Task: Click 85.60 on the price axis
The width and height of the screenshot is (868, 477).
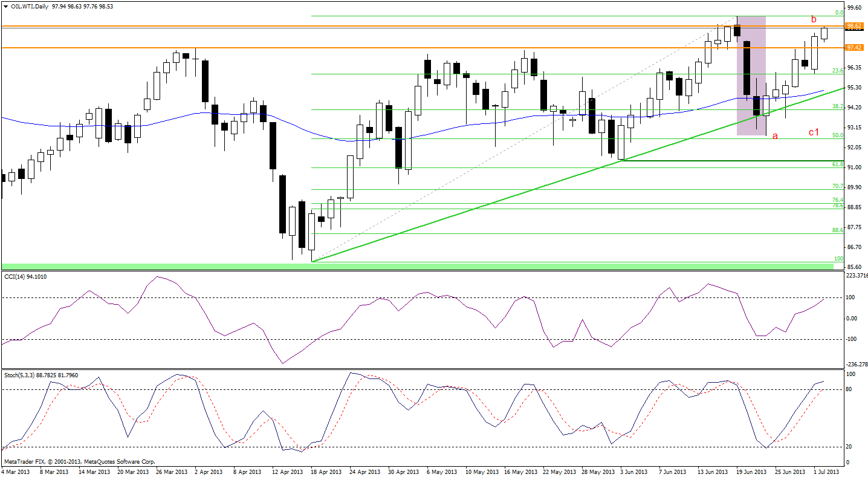Action: (854, 267)
